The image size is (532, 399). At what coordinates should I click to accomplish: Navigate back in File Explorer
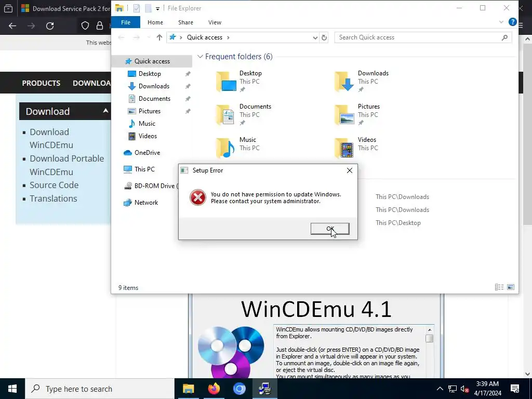(x=121, y=37)
